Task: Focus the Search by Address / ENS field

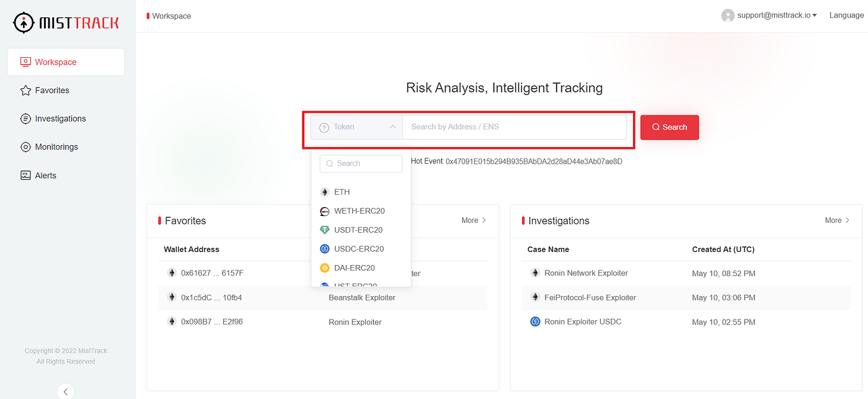Action: (515, 127)
